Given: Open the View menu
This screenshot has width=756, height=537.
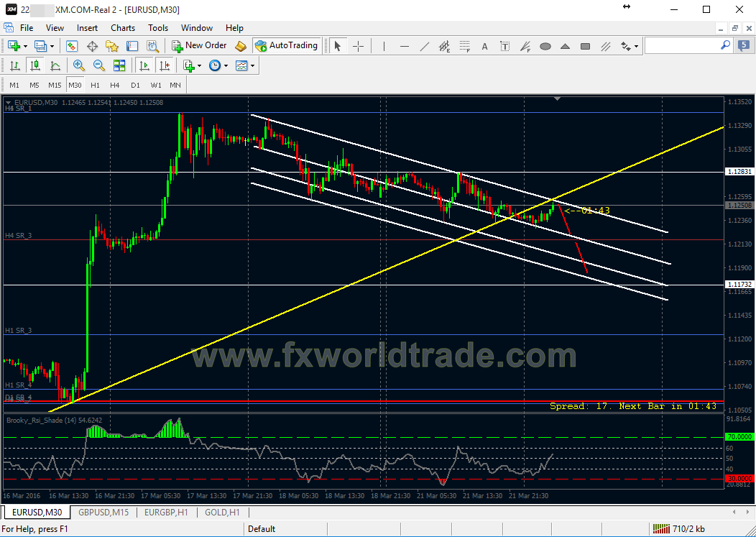Looking at the screenshot, I should [55, 28].
